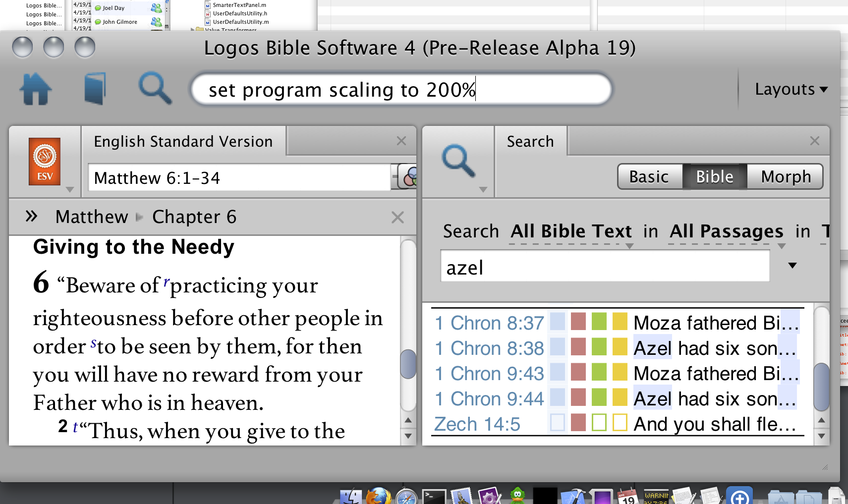Viewport: 848px width, 504px height.
Task: Open the All Bible Text dropdown
Action: click(571, 231)
